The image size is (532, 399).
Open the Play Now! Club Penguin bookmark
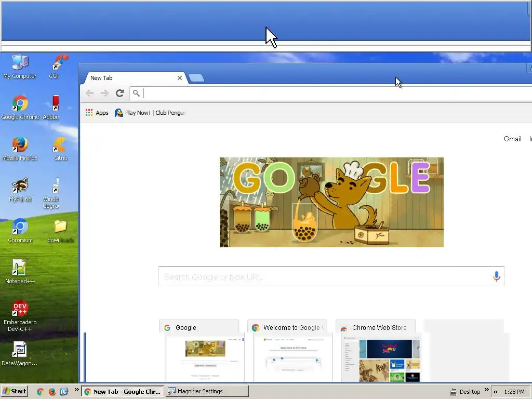(150, 113)
